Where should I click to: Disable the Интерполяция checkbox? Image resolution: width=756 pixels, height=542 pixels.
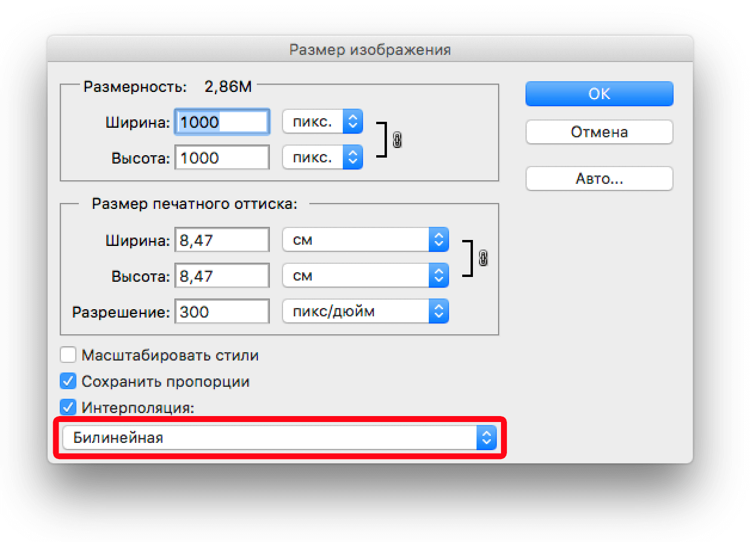pyautogui.click(x=69, y=408)
